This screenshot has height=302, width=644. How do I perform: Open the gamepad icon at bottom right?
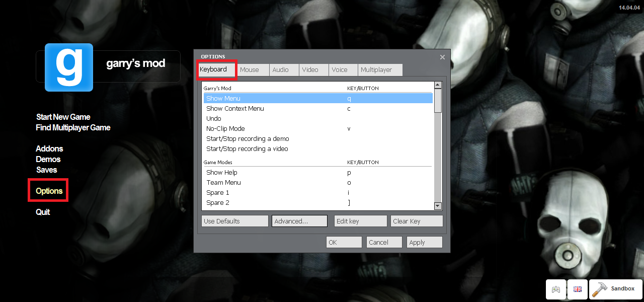coord(556,289)
